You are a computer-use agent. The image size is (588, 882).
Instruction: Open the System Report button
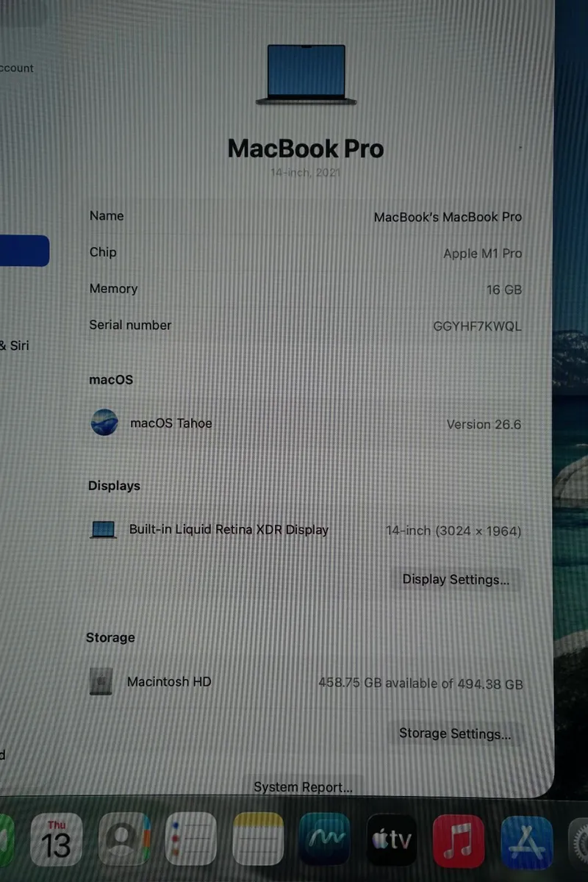(x=303, y=787)
